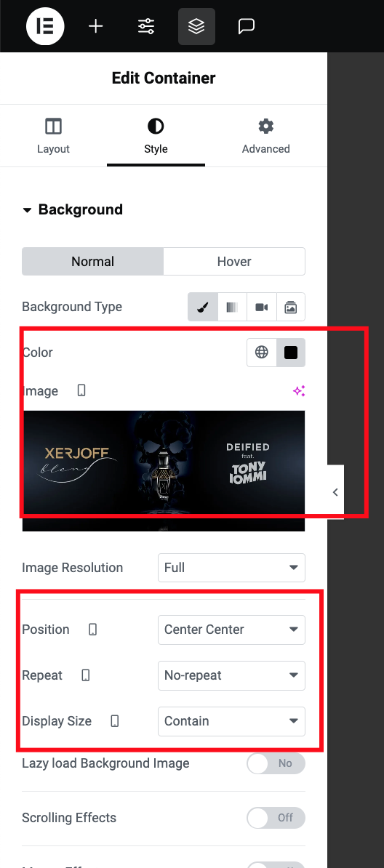Toggle the Structure layers icon
Viewport: 384px width, 868px height.
196,26
